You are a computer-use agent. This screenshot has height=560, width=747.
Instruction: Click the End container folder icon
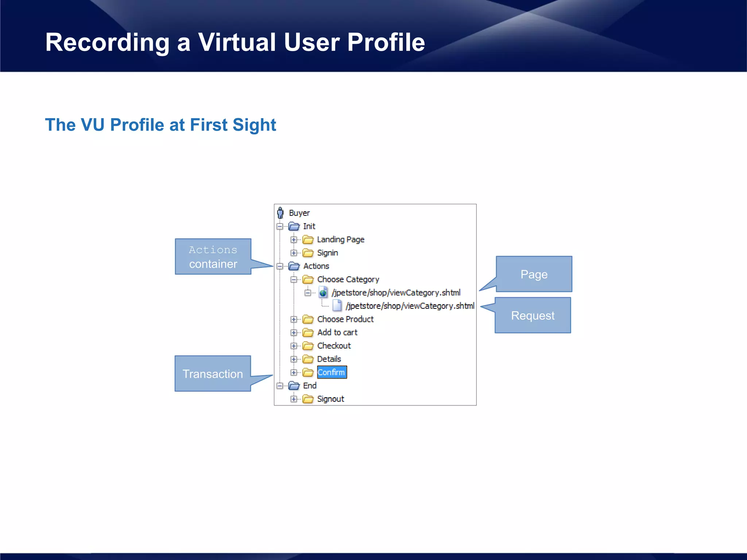(294, 386)
